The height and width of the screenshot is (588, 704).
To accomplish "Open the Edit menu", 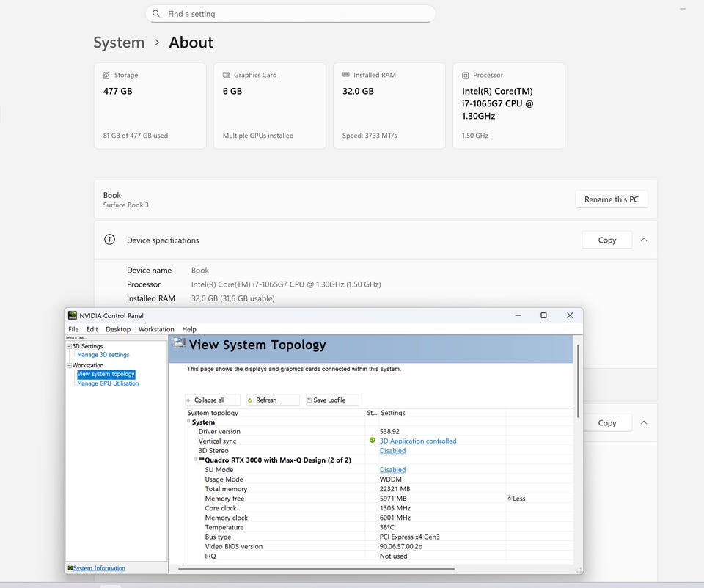I will (92, 329).
